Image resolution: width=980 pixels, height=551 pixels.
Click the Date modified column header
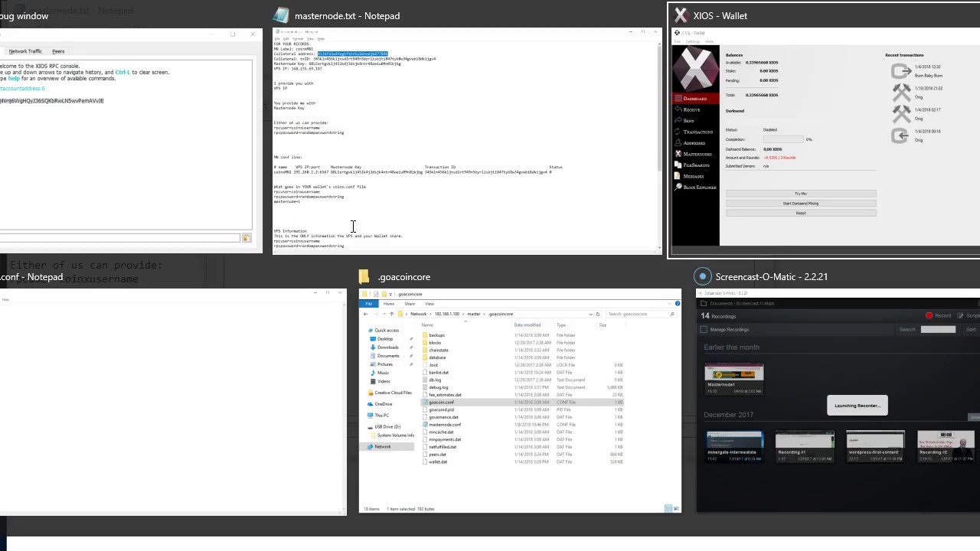pos(533,325)
